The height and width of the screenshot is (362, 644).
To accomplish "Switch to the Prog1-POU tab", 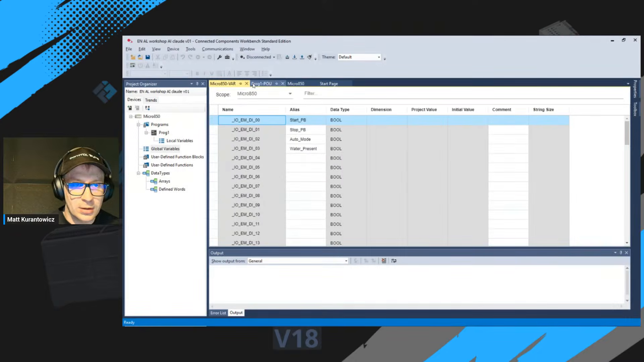I will pos(262,83).
